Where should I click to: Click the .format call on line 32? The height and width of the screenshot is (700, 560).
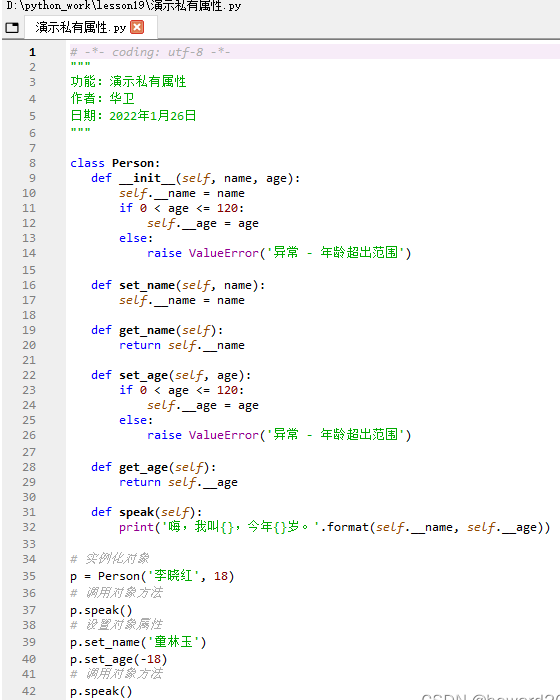(x=435, y=527)
